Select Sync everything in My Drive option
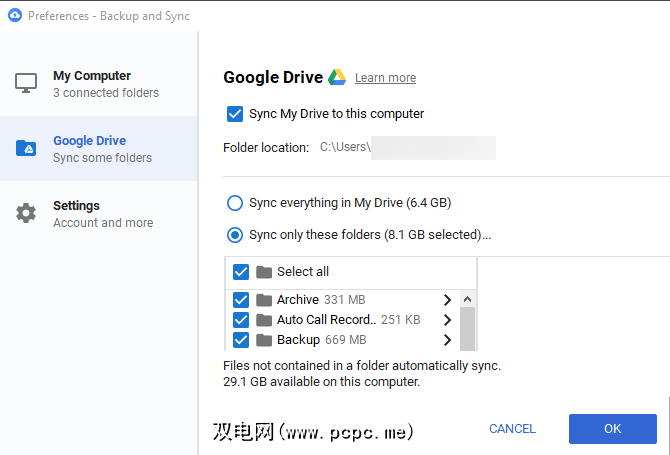Image resolution: width=670 pixels, height=455 pixels. (x=235, y=203)
